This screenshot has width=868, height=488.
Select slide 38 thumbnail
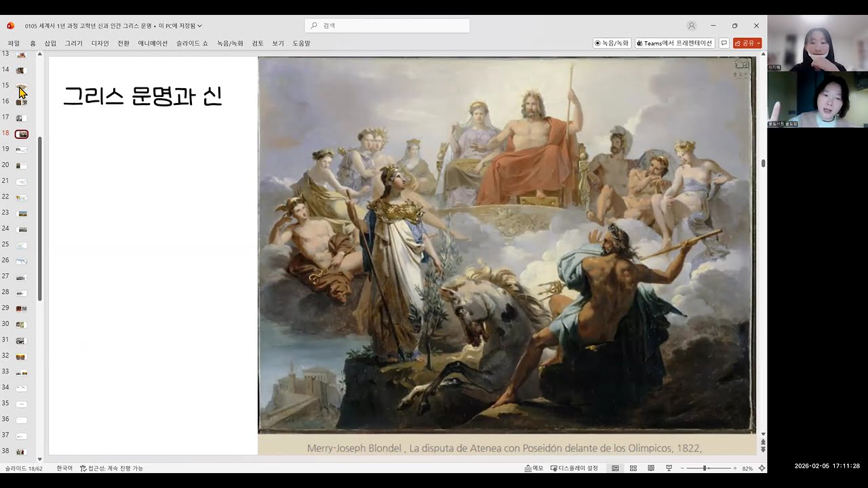point(21,451)
